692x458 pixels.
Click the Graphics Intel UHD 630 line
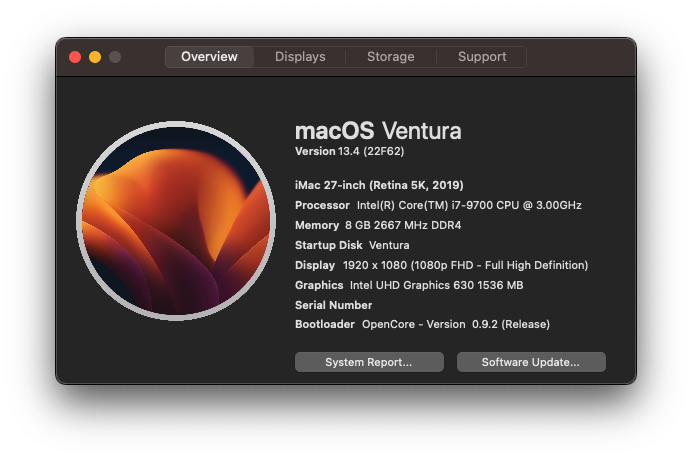pyautogui.click(x=409, y=285)
